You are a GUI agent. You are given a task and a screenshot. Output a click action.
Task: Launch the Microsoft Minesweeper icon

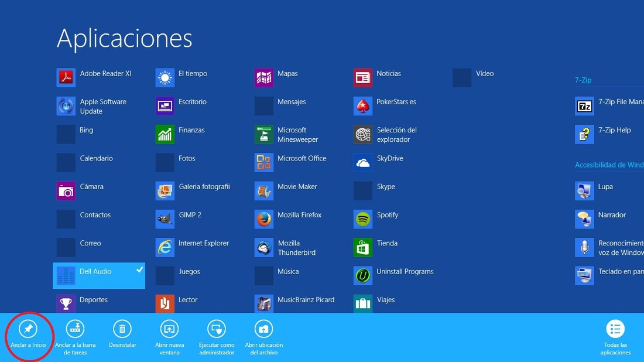coord(263,134)
